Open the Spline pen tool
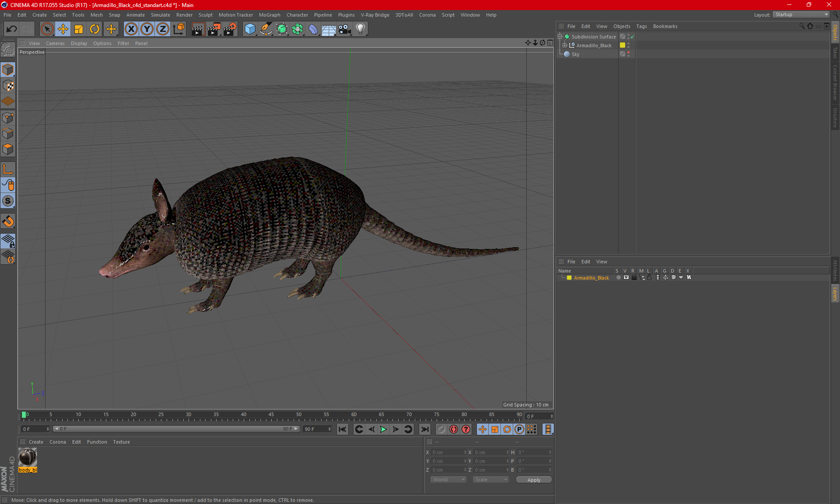This screenshot has width=840, height=504. (266, 29)
